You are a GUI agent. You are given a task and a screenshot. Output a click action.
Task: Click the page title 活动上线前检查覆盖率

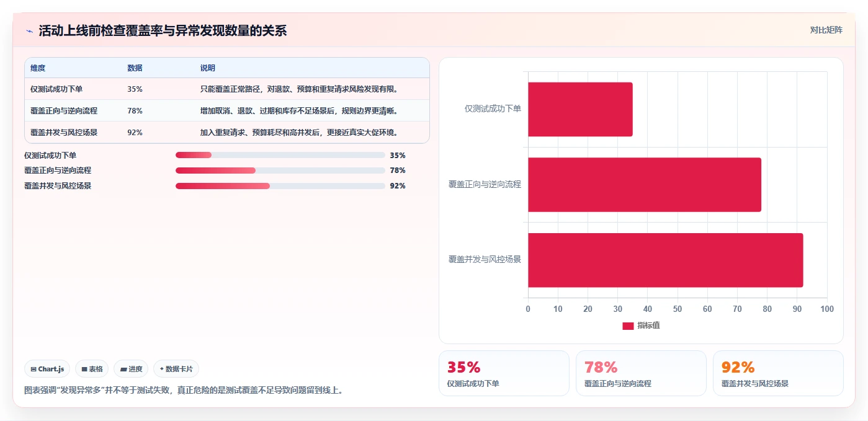(163, 30)
